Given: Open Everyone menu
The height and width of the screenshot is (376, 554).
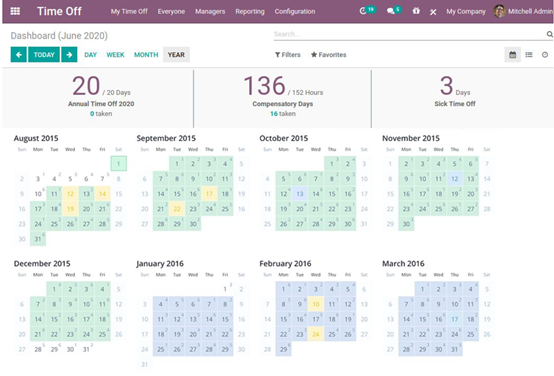Looking at the screenshot, I should (171, 11).
